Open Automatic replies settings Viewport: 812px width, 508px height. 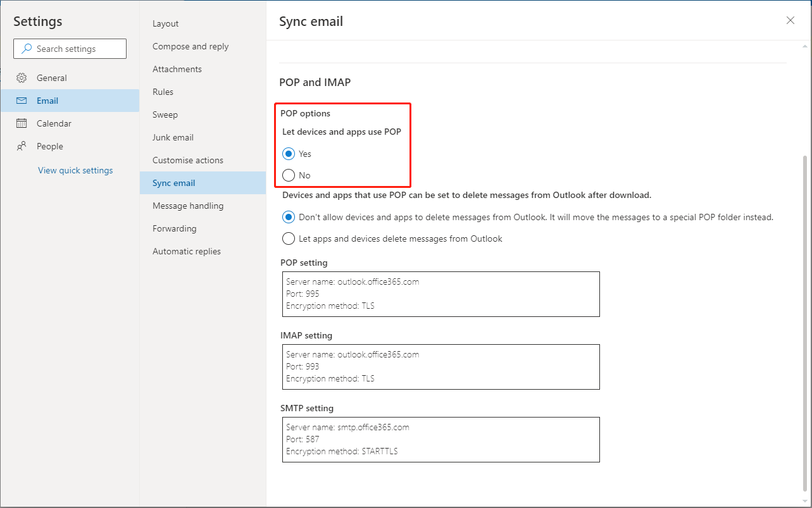[187, 251]
